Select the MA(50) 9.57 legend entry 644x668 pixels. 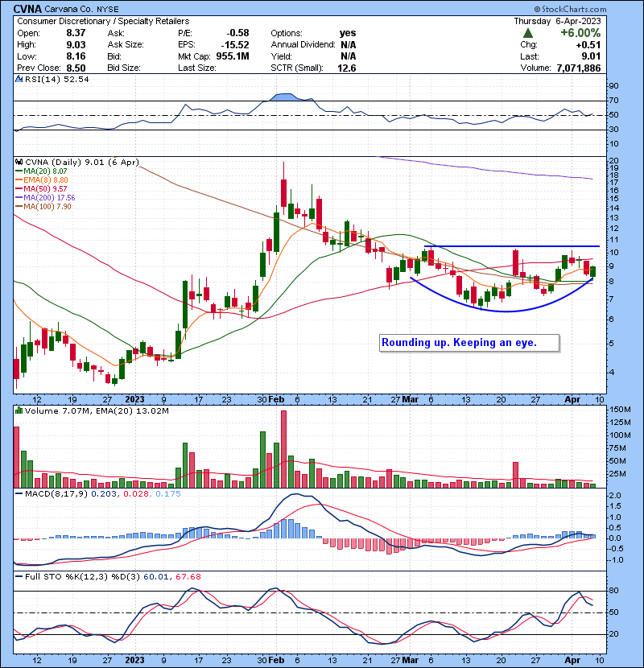coord(41,189)
